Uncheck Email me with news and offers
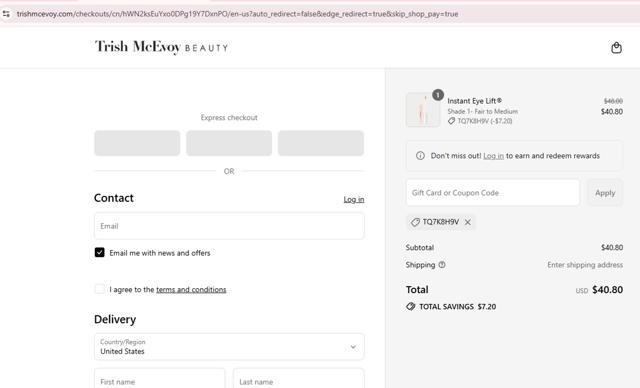The height and width of the screenshot is (388, 640). [100, 253]
